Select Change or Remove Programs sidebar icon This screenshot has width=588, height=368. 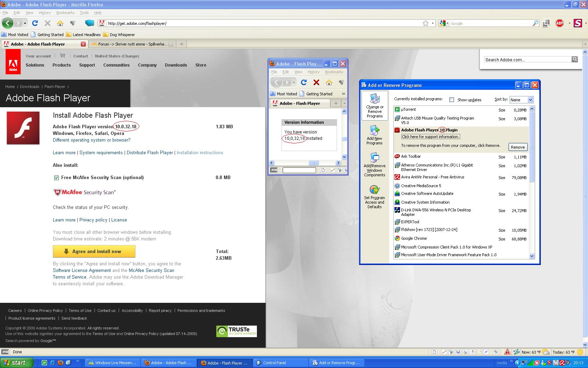(374, 106)
